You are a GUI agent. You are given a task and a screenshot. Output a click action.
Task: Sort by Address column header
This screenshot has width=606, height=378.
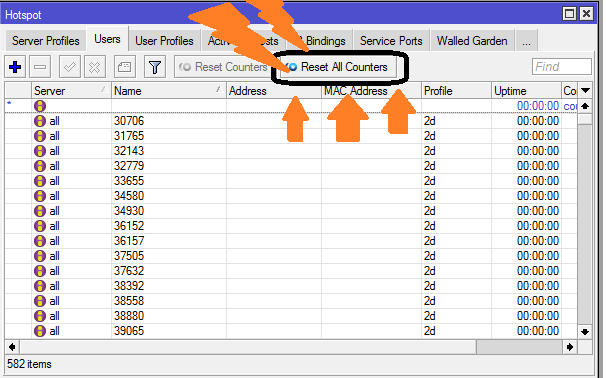[x=274, y=91]
